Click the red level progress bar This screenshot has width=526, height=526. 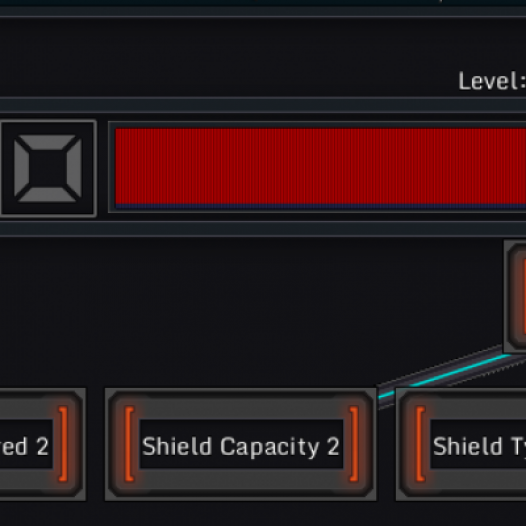click(320, 166)
